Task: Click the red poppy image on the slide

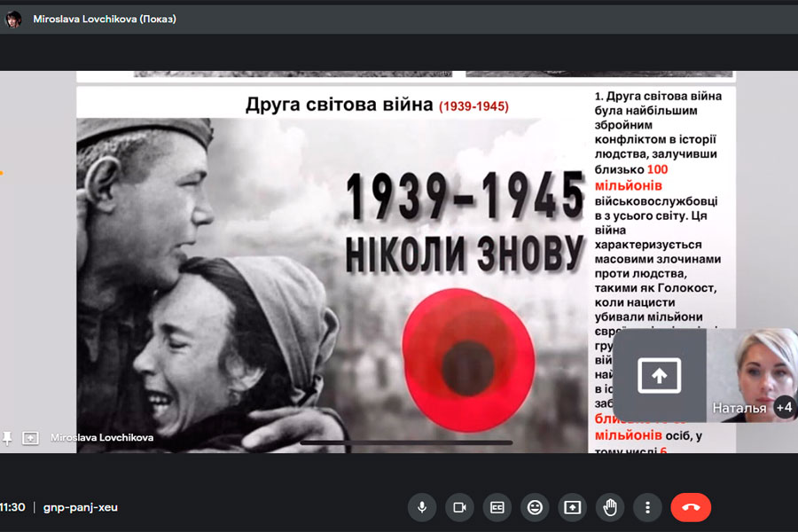Action: pos(468,361)
